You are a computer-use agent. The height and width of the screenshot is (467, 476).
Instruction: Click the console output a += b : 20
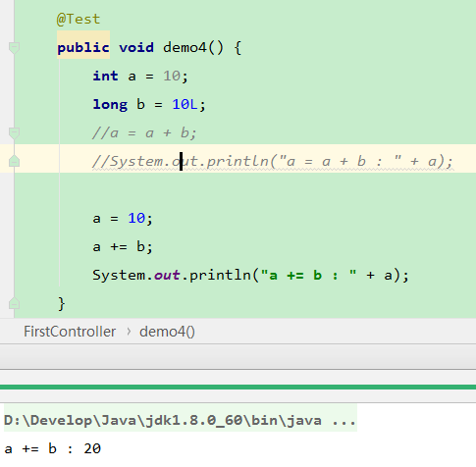tap(53, 448)
